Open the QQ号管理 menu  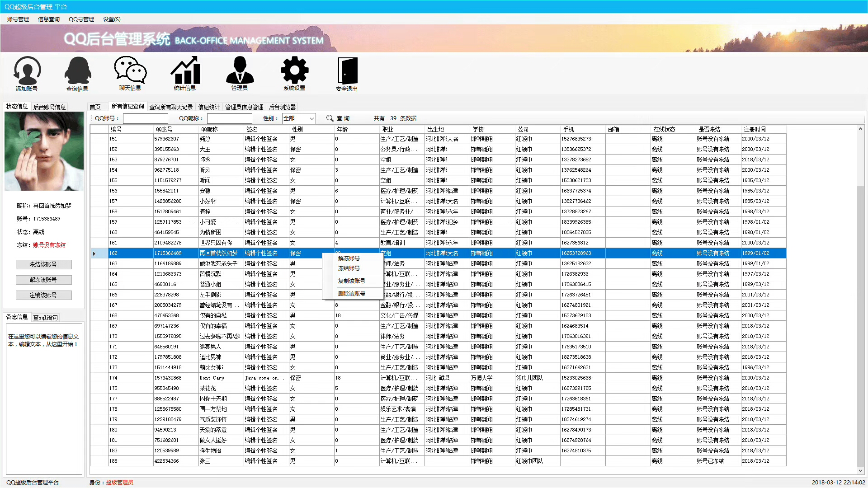[81, 19]
